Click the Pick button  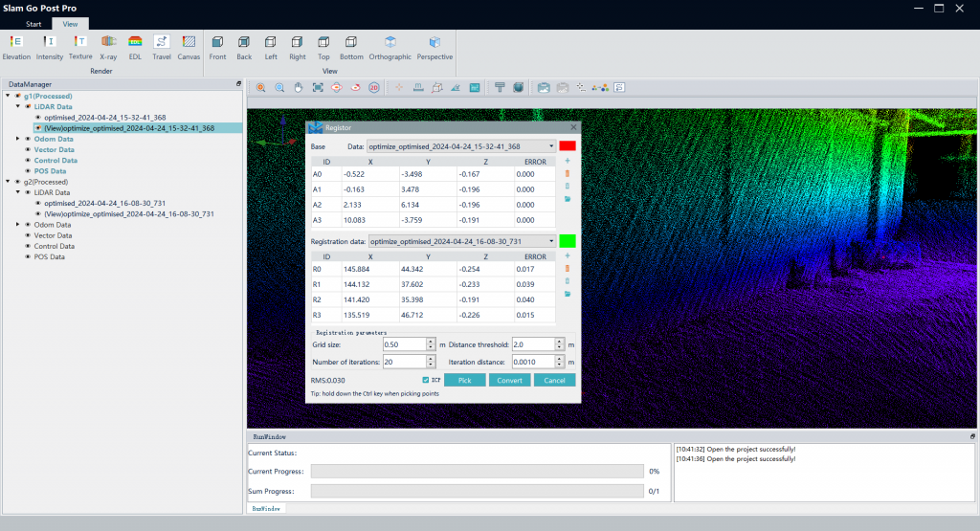(x=464, y=380)
